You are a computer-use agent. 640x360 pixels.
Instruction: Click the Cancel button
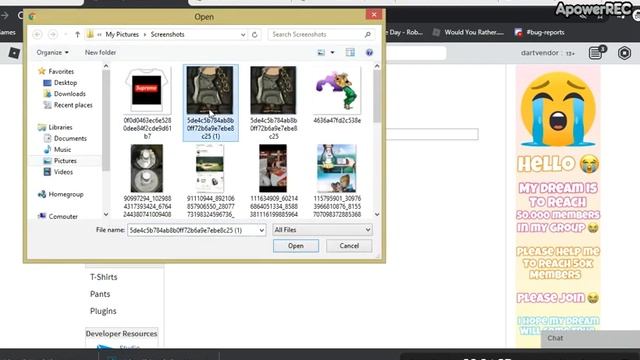tap(349, 246)
